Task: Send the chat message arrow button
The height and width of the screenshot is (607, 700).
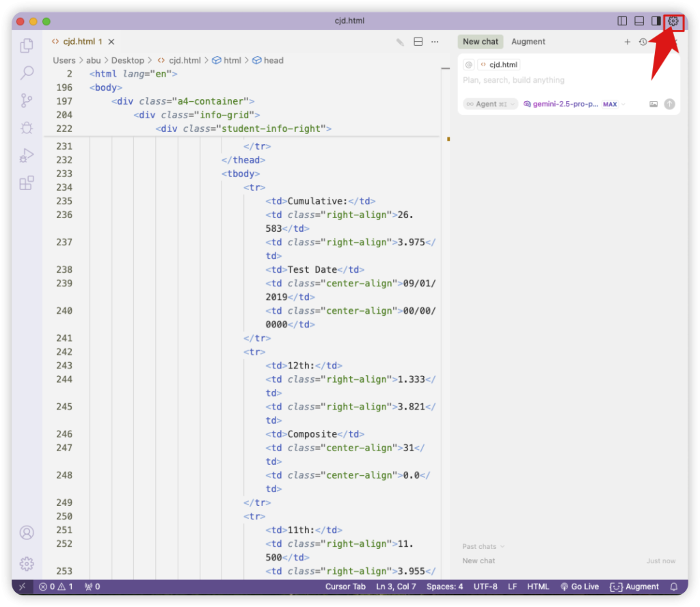Action: coord(670,104)
